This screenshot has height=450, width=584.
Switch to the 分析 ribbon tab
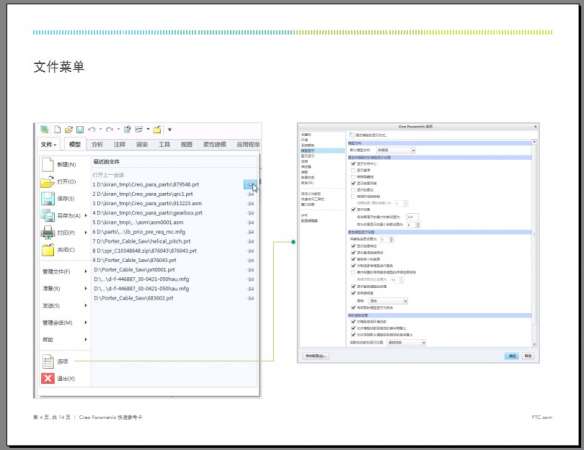(97, 144)
